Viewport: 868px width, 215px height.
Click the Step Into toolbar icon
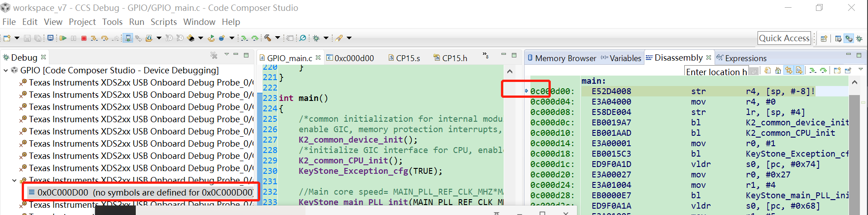[x=94, y=38]
